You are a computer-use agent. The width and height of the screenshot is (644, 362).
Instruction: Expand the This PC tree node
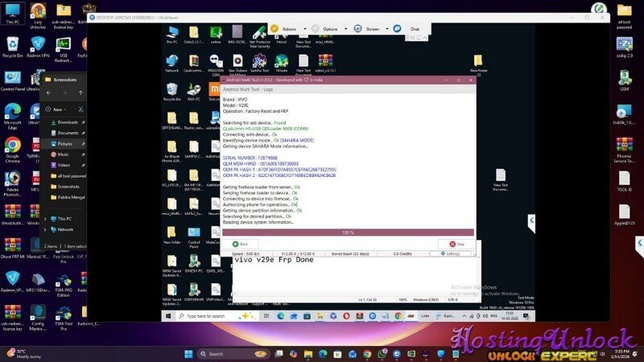pos(48,218)
